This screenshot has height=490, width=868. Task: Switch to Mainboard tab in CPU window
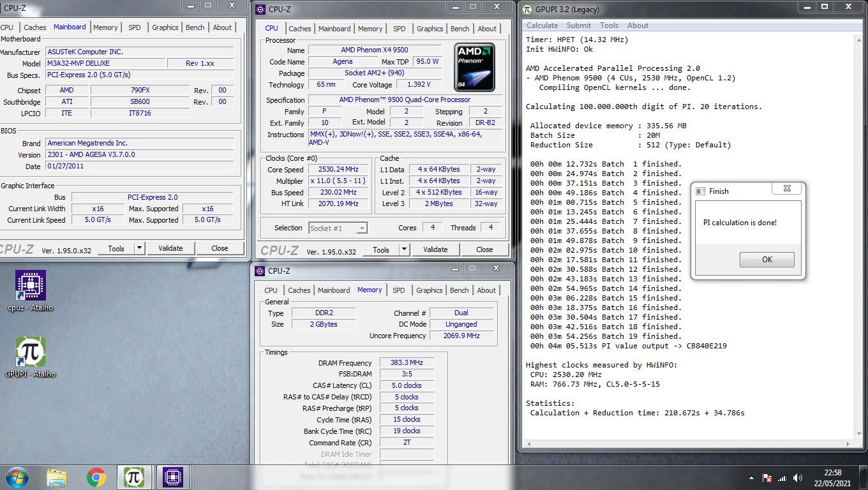(334, 29)
